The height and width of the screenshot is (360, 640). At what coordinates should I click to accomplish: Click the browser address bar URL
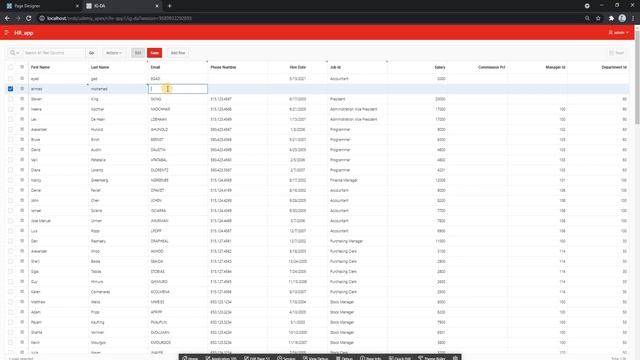pos(119,18)
